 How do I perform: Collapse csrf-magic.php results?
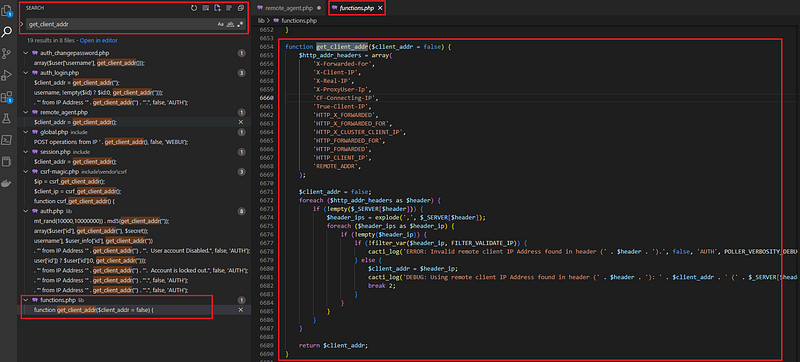pos(26,172)
